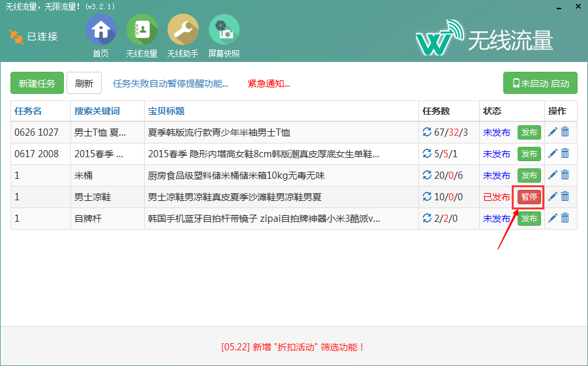Viewport: 588px width, 366px height.
Task: Click the 状态 column header
Action: (x=492, y=111)
